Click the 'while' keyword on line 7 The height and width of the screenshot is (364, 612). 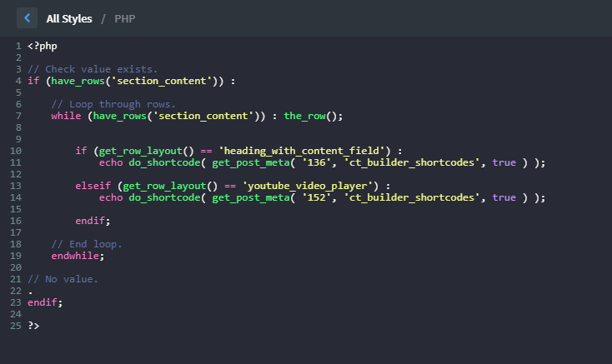66,116
